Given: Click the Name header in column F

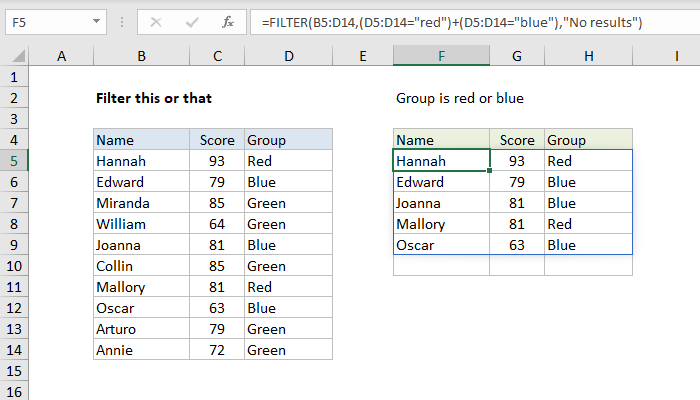Looking at the screenshot, I should (x=441, y=140).
